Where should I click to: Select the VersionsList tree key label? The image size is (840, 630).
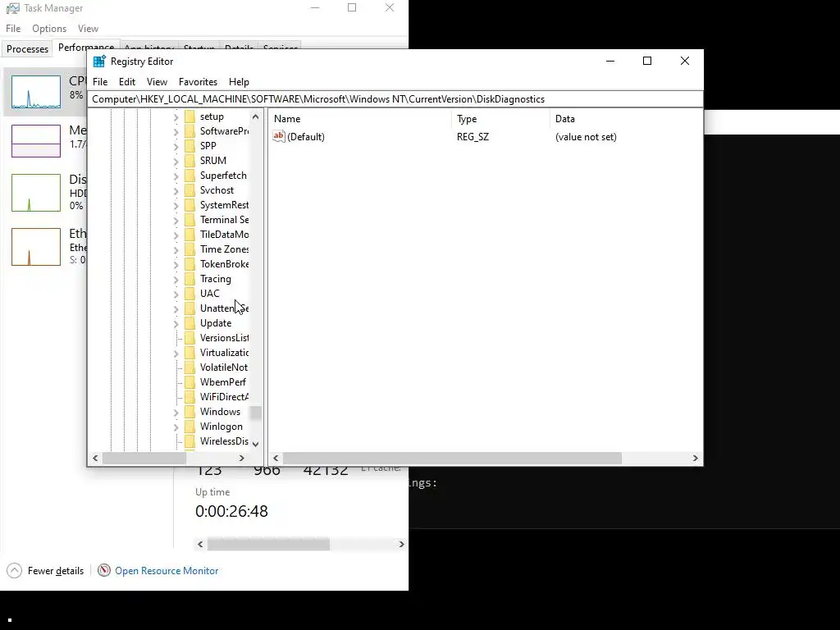224,338
